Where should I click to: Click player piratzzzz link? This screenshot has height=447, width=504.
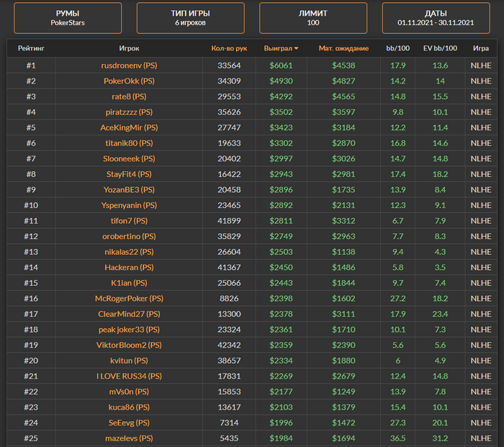point(129,112)
